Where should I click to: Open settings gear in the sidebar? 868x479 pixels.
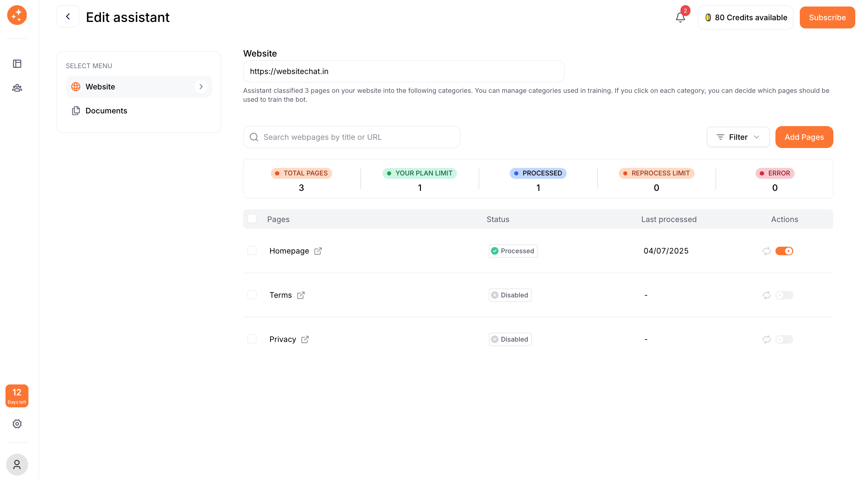pos(17,424)
